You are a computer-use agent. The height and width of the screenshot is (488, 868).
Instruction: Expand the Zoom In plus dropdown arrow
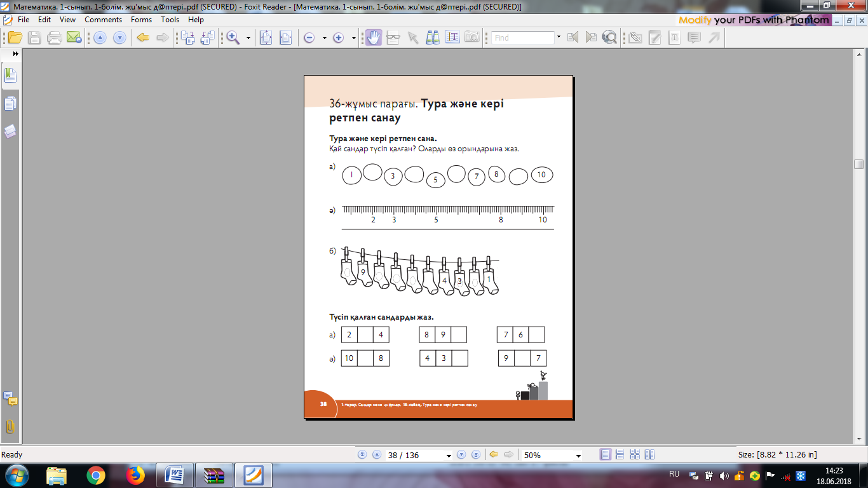(353, 38)
